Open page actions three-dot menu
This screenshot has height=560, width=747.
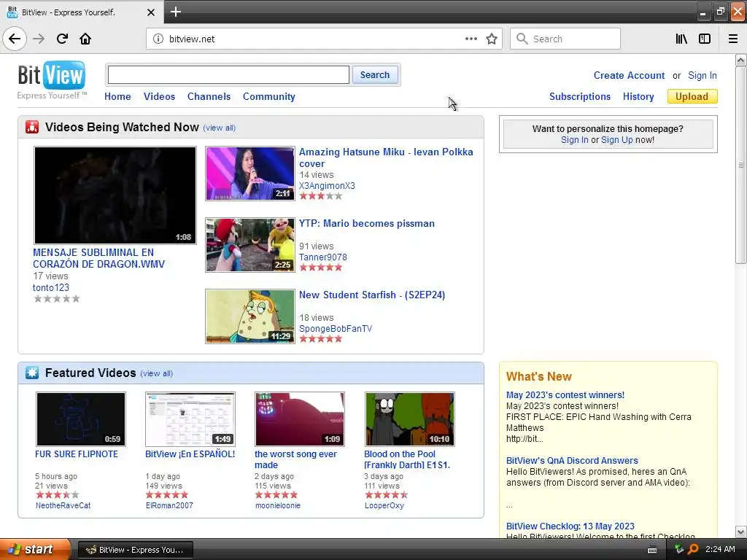coord(471,39)
